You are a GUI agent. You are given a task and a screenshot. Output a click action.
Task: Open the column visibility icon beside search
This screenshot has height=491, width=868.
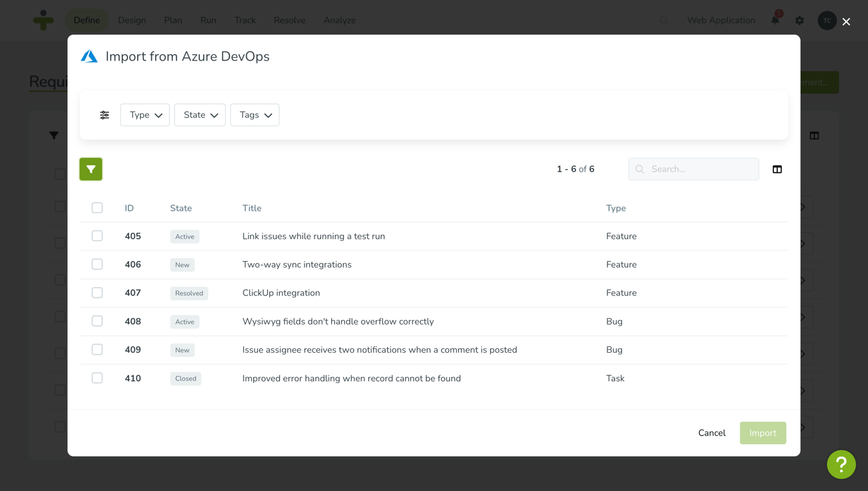pyautogui.click(x=777, y=169)
